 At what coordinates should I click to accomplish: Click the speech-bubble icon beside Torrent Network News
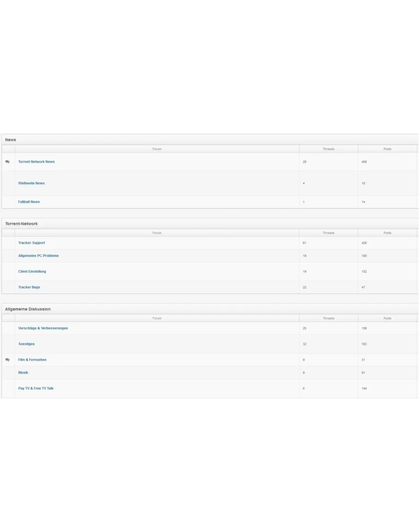[7, 162]
